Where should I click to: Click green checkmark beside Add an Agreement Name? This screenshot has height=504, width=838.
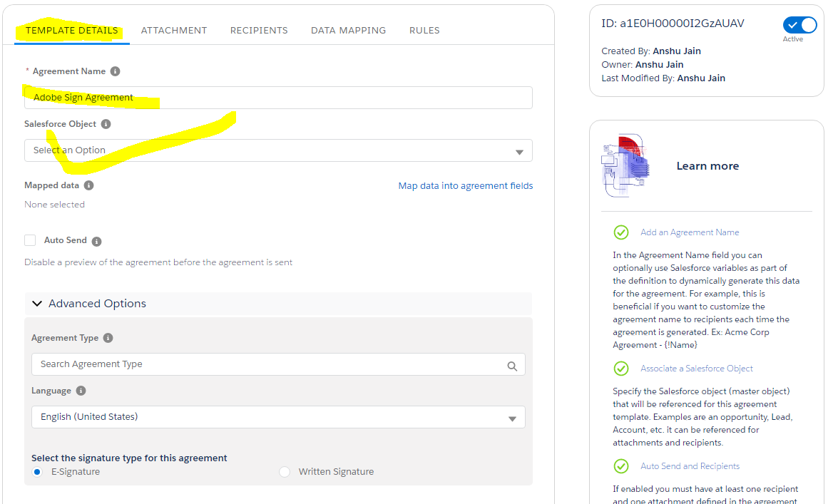click(621, 232)
